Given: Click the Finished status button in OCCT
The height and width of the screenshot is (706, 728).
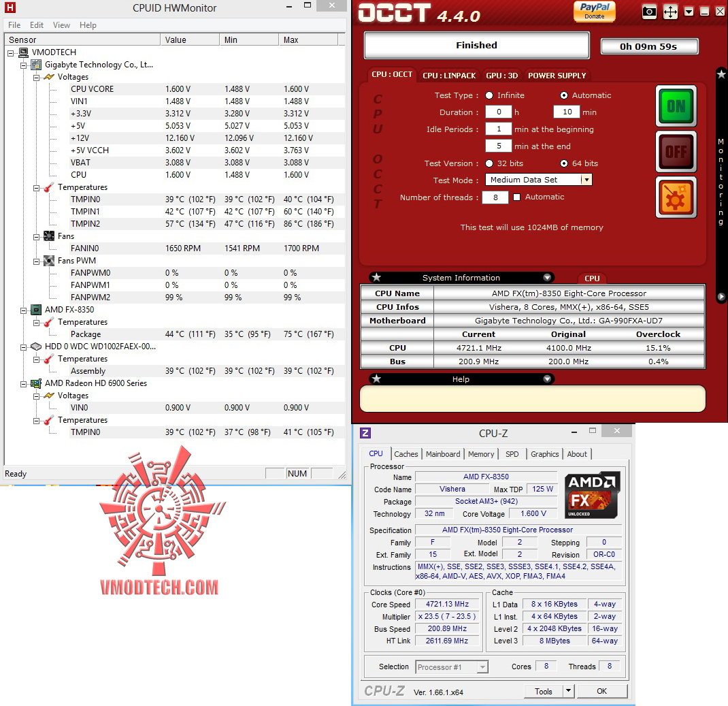Looking at the screenshot, I should tap(476, 45).
